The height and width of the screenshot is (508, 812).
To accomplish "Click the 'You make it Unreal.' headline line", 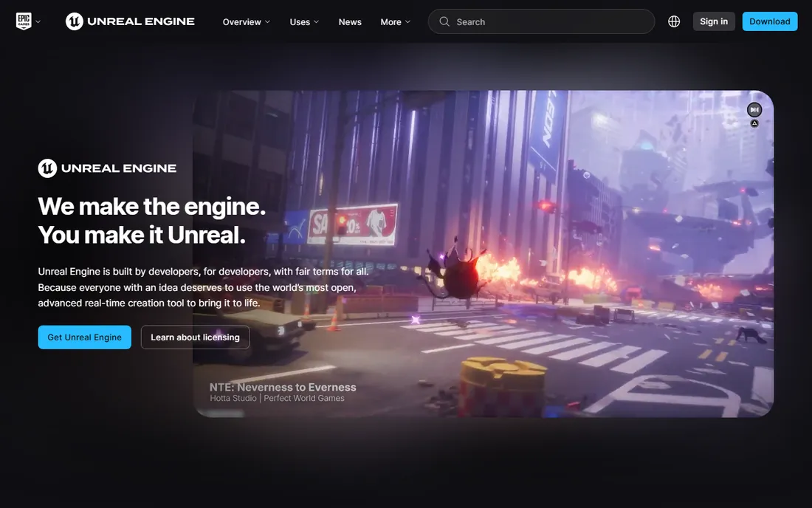I will pos(142,235).
